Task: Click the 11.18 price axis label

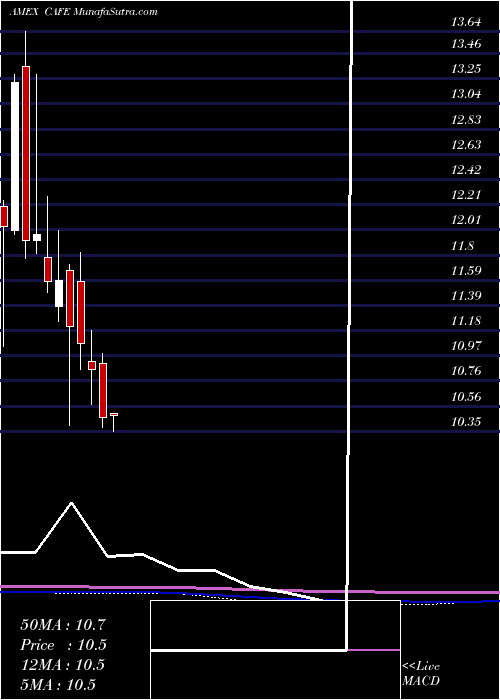Action: [x=466, y=320]
